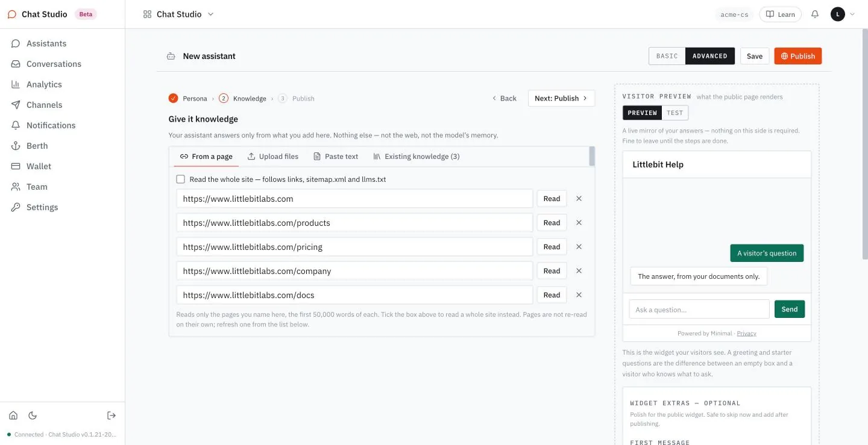868x445 pixels.
Task: Open the Learn button in header
Action: pos(780,14)
